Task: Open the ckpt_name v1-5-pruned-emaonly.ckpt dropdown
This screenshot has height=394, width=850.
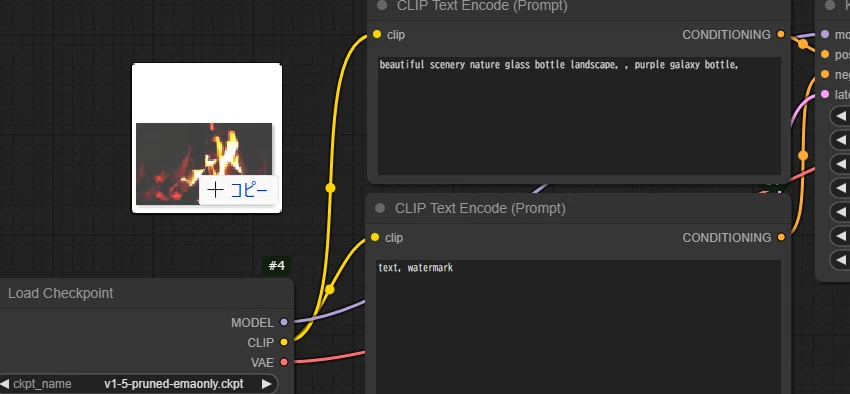Action: coord(139,384)
